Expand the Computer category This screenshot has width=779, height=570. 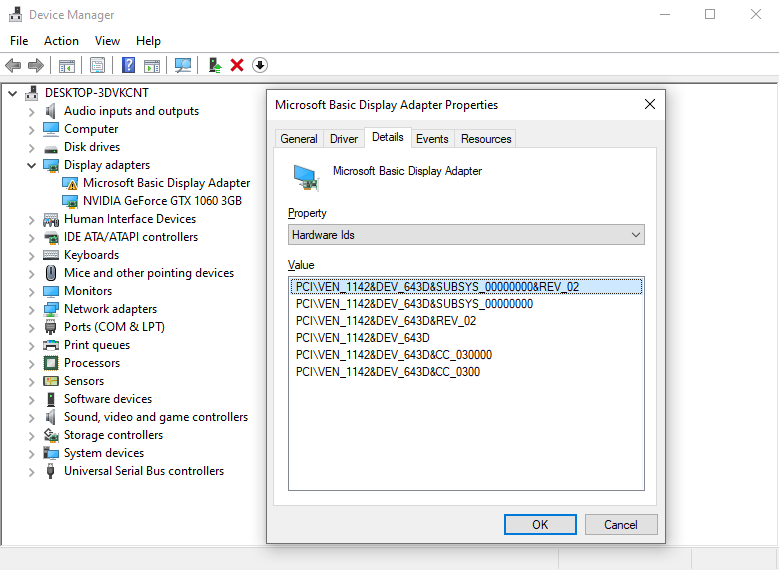tap(31, 130)
